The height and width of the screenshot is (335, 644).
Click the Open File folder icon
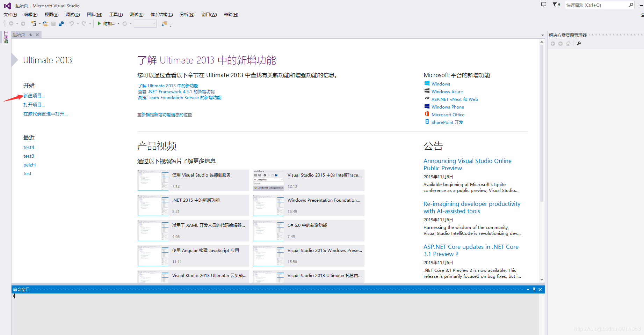coord(46,23)
